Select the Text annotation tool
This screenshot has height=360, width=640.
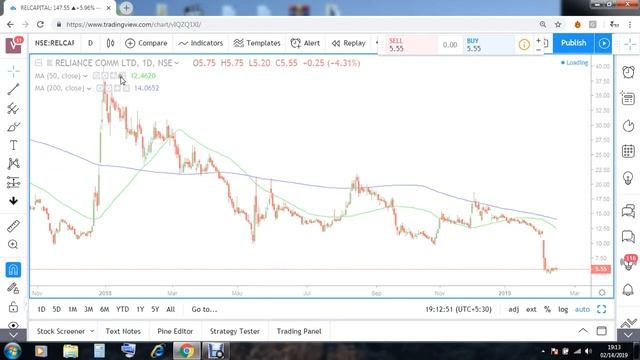tap(13, 145)
